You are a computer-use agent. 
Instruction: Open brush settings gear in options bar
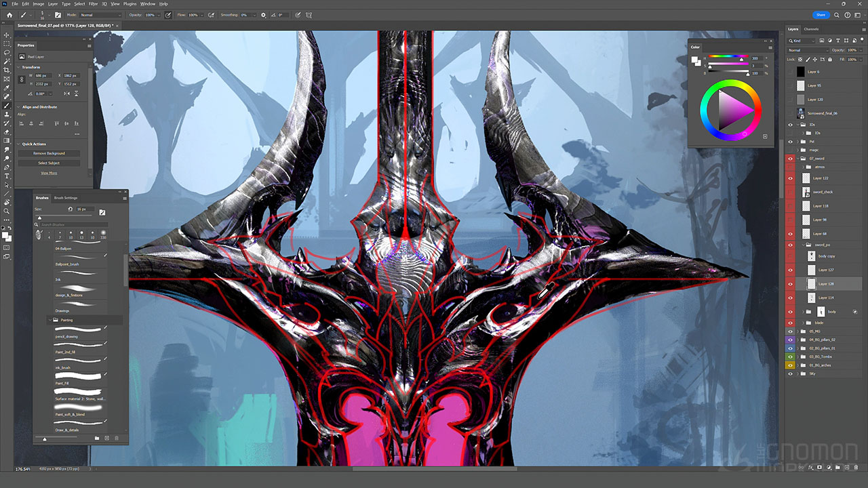pyautogui.click(x=263, y=15)
